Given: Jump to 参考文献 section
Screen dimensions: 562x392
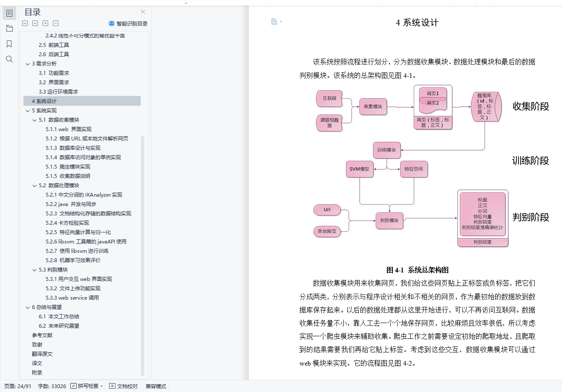Looking at the screenshot, I should pos(42,335).
